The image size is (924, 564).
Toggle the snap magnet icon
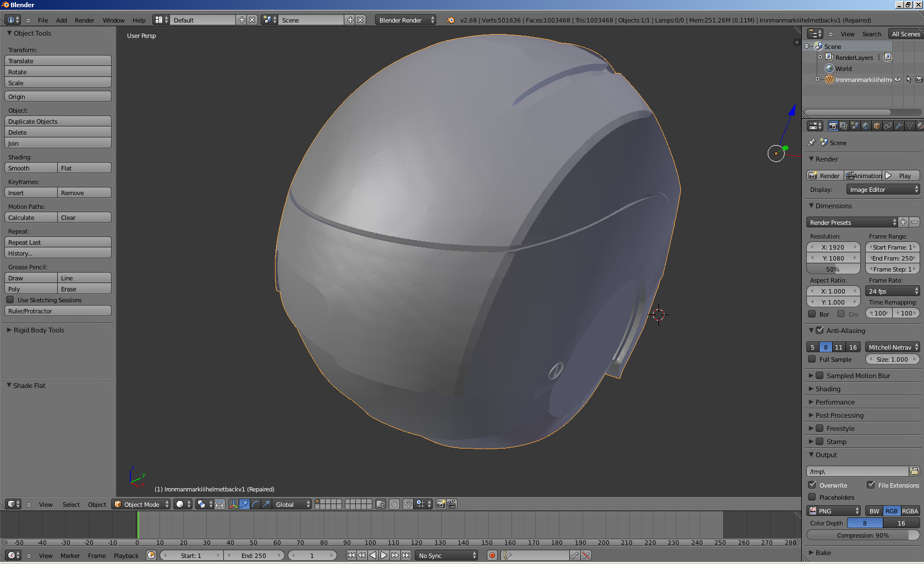click(x=408, y=504)
